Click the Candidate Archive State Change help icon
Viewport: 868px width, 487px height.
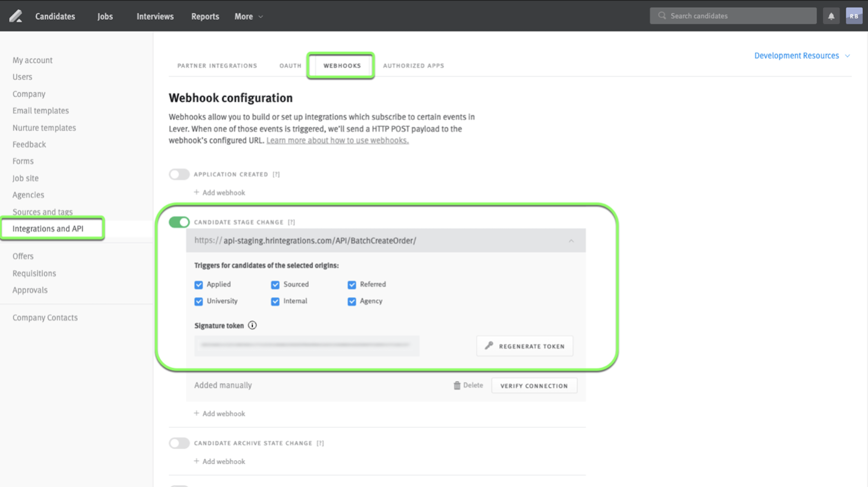[x=320, y=443]
